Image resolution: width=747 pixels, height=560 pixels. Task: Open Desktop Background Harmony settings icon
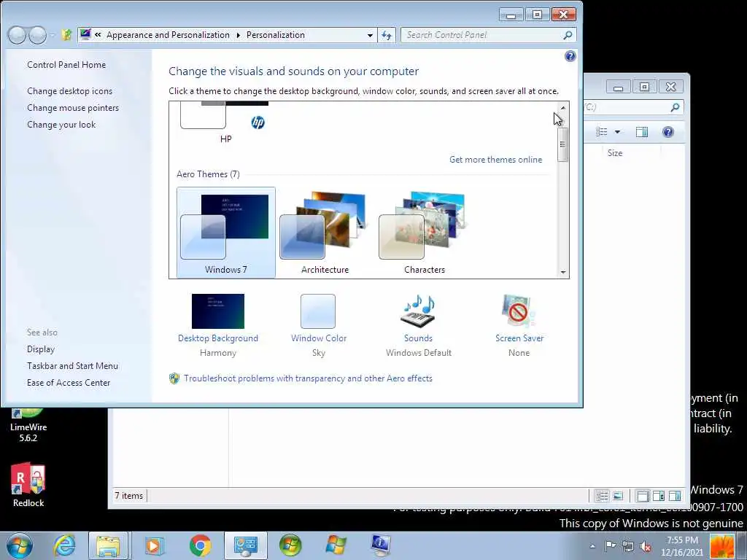point(217,311)
